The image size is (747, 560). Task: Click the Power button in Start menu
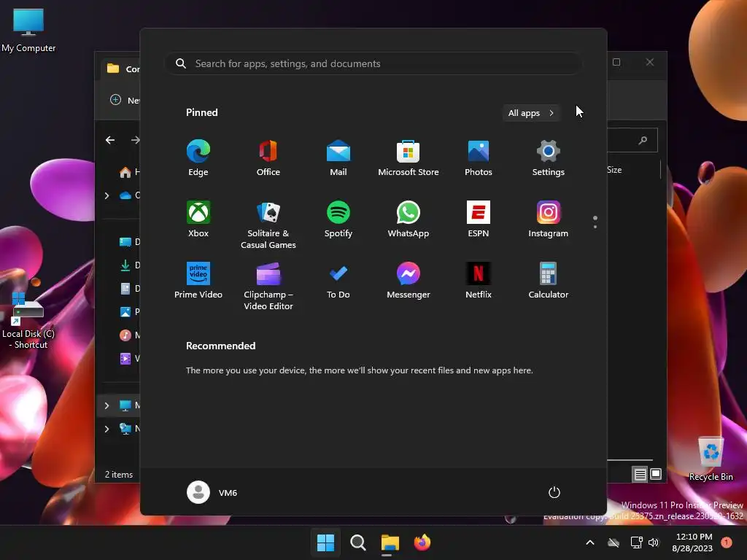tap(554, 492)
